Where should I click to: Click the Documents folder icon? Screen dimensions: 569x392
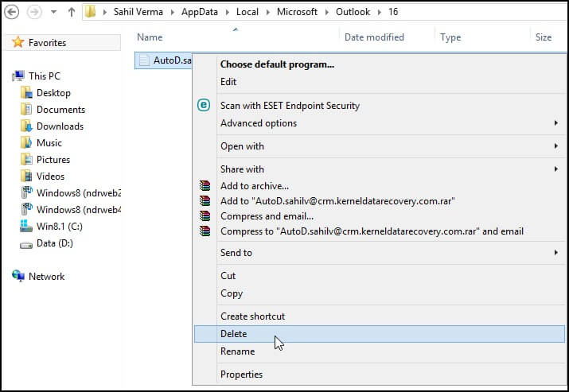26,110
